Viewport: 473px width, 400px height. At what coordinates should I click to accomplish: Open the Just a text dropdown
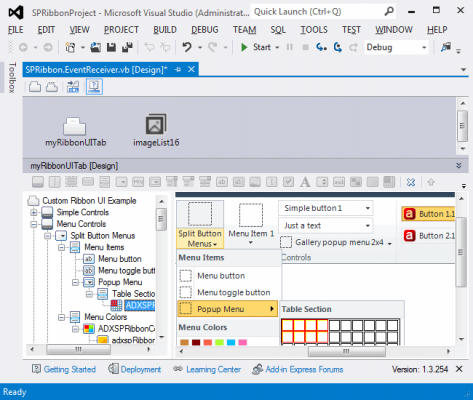coord(368,226)
